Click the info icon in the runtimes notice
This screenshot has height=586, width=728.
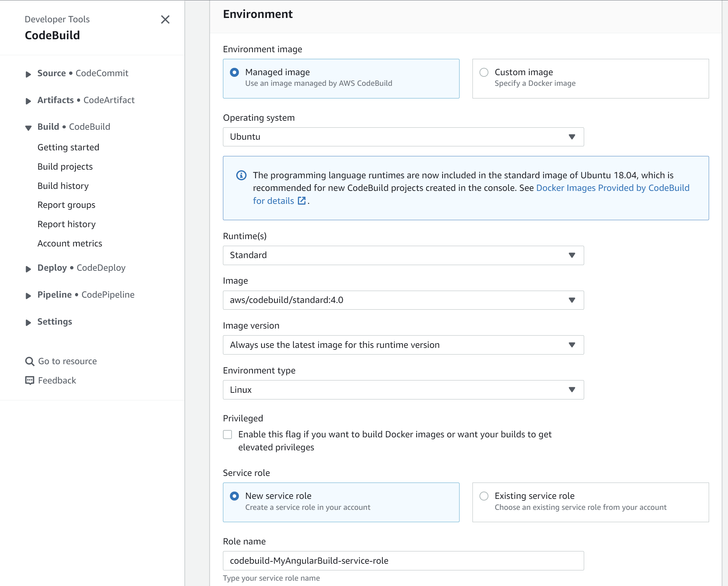241,175
